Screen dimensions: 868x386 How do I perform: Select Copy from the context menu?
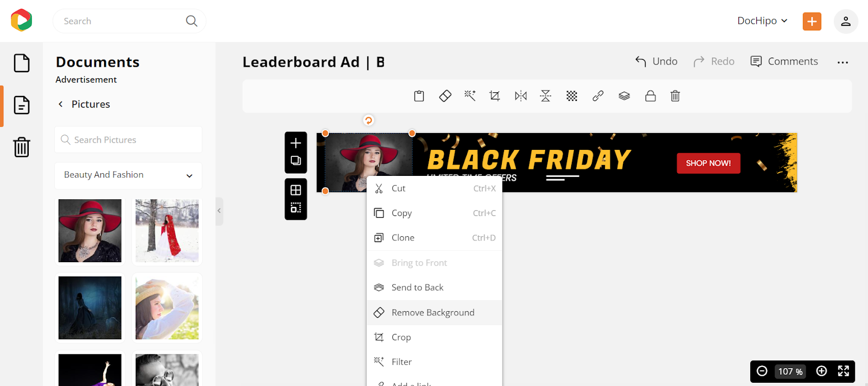435,213
